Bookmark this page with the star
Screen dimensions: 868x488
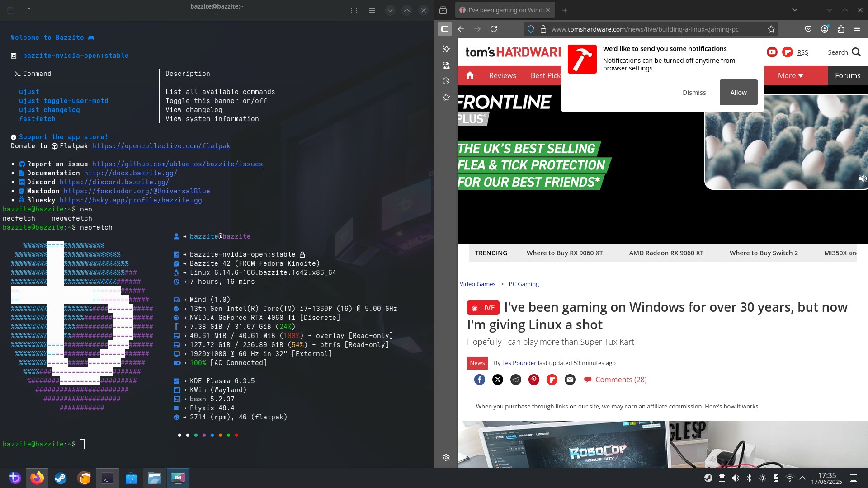tap(771, 29)
